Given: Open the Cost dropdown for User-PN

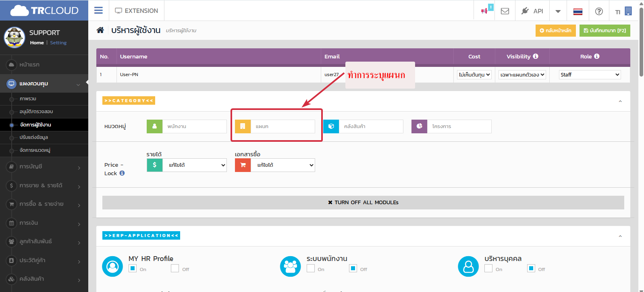Looking at the screenshot, I should point(474,75).
